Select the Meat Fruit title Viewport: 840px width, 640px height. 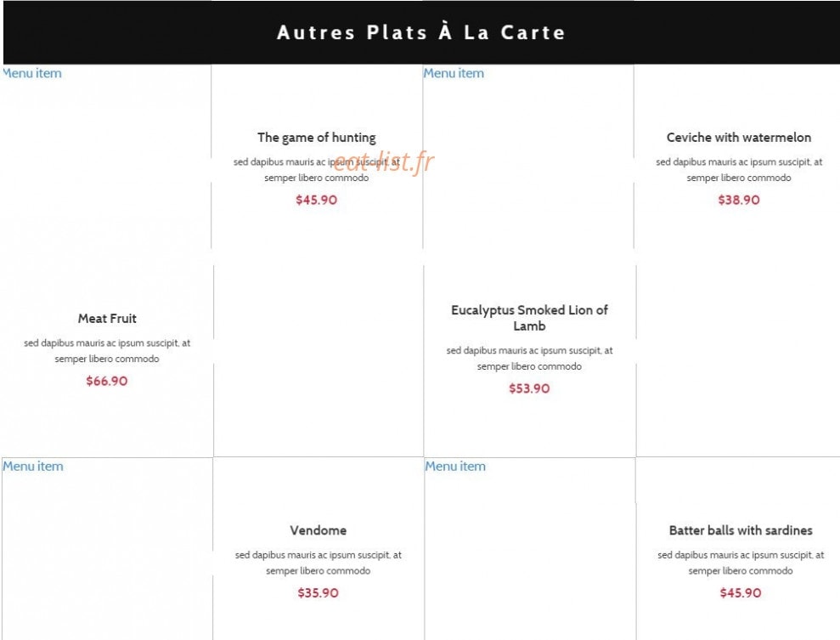pyautogui.click(x=107, y=319)
